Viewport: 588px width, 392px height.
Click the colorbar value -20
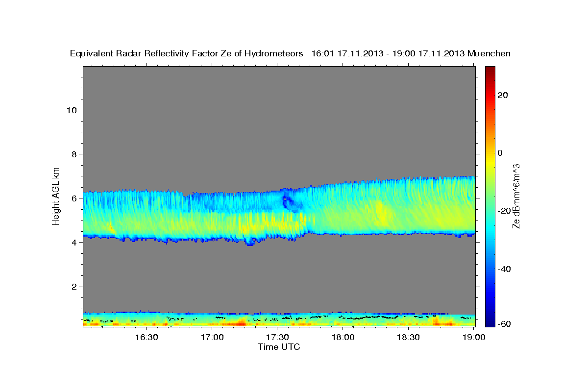coord(505,211)
